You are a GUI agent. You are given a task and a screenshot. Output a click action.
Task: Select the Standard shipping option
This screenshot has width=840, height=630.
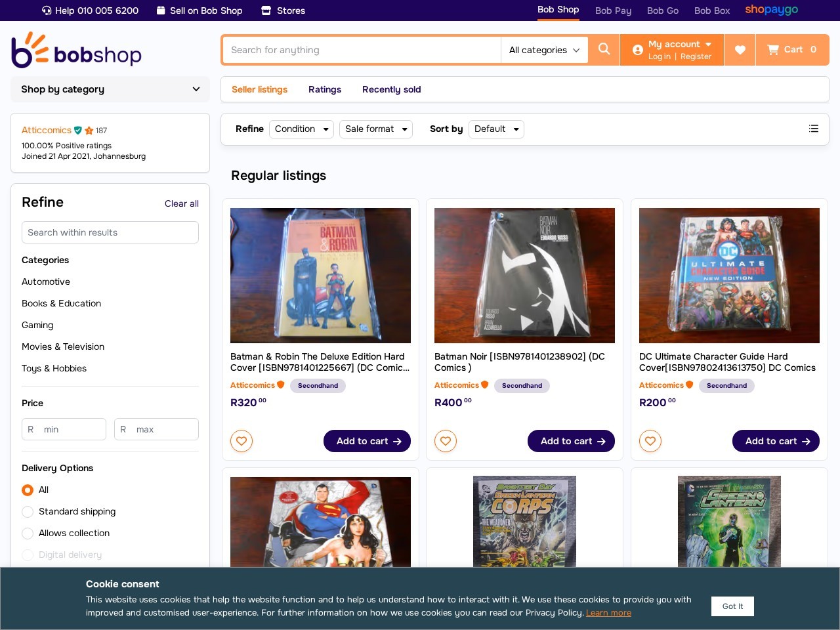pos(28,512)
